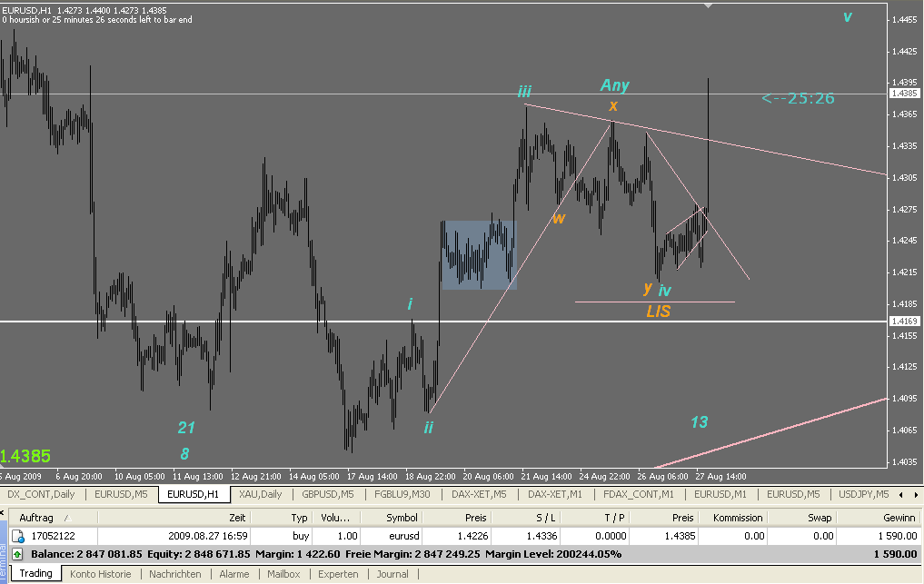Select the Journal terminal tab
This screenshot has width=924, height=584.
(392, 574)
